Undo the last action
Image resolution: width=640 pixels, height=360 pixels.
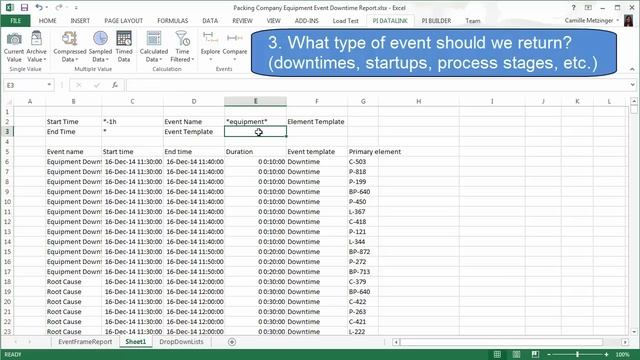pyautogui.click(x=39, y=7)
